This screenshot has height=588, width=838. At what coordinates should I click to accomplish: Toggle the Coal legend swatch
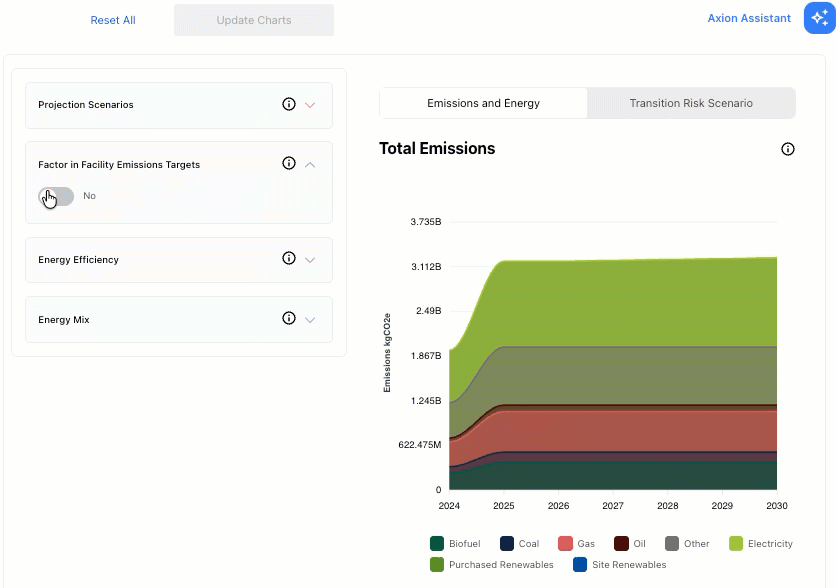pyautogui.click(x=507, y=544)
